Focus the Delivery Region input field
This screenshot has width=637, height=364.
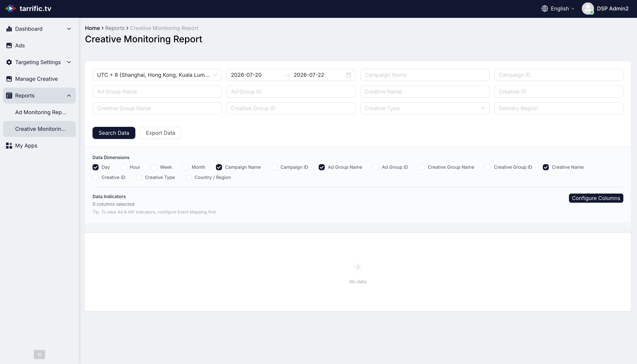coord(559,108)
